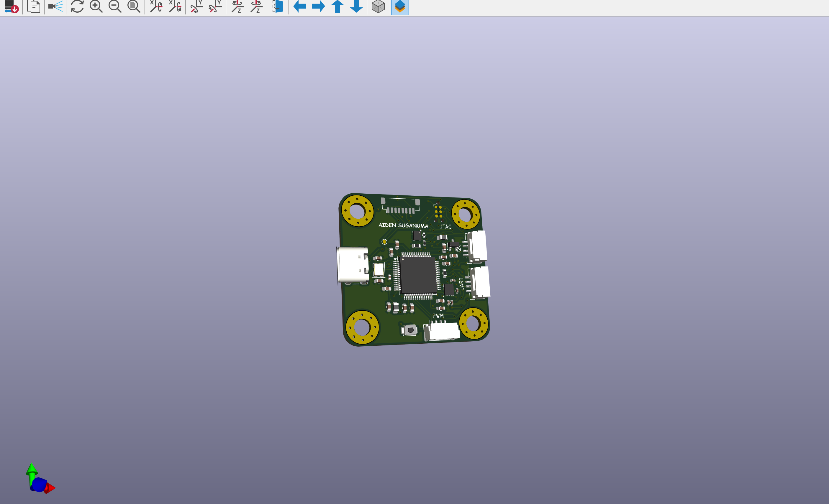This screenshot has height=504, width=829.
Task: Pan the view to the right
Action: (x=318, y=7)
